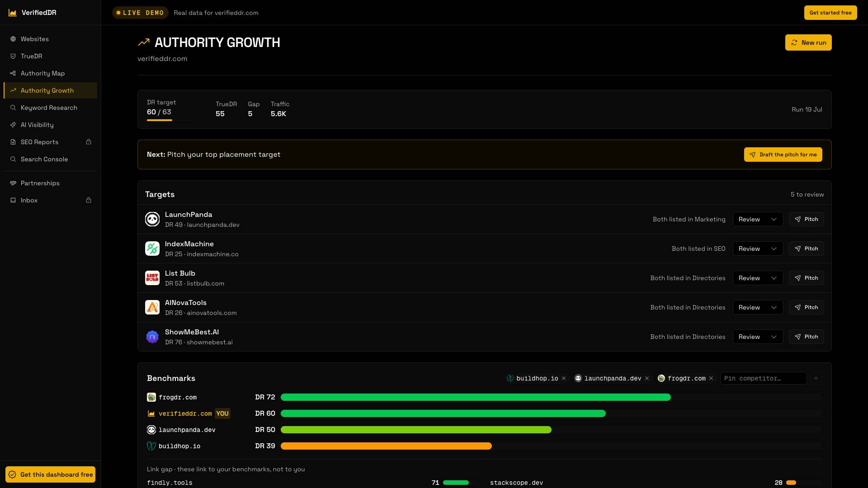Click the node icon beside Authority Map
The width and height of the screenshot is (868, 488).
tap(13, 73)
